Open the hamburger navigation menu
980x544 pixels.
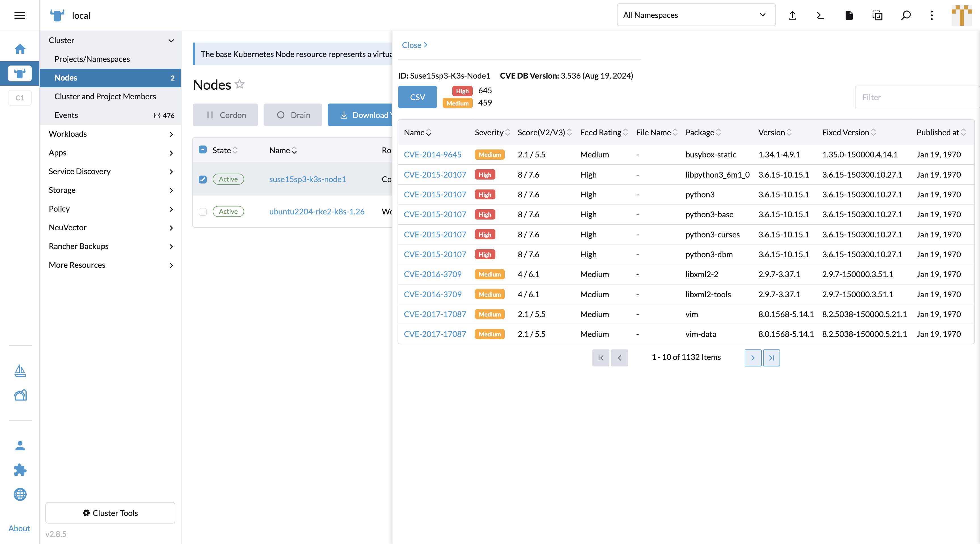[19, 15]
